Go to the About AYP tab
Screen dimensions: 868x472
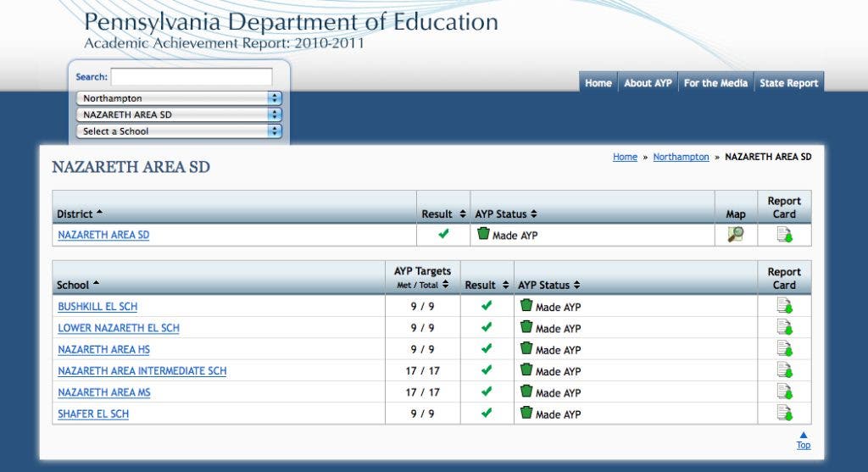click(x=648, y=83)
